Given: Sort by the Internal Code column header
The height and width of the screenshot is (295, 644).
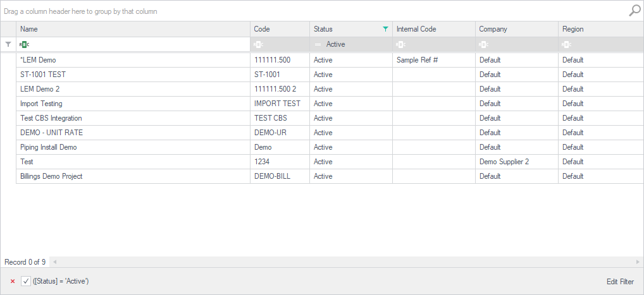Looking at the screenshot, I should pos(434,29).
